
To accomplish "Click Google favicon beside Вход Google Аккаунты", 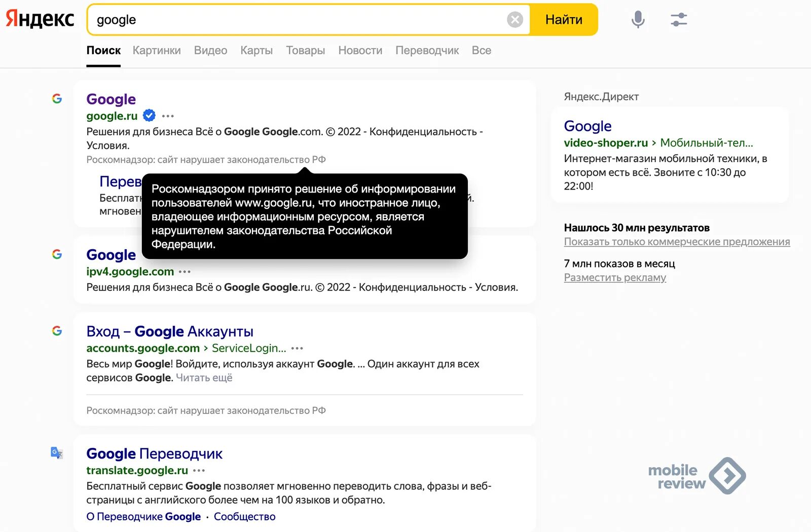I will pyautogui.click(x=57, y=330).
